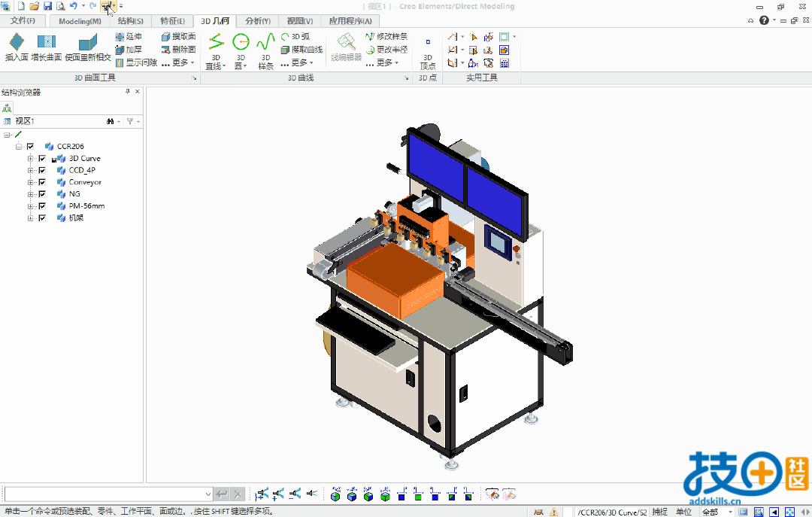
Task: Open the 文件(F) menu
Action: click(x=23, y=21)
